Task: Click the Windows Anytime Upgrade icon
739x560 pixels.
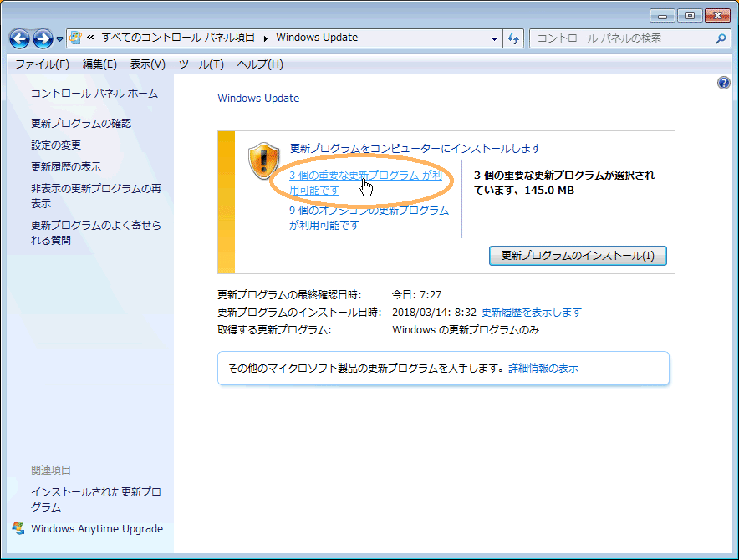Action: pos(19,528)
